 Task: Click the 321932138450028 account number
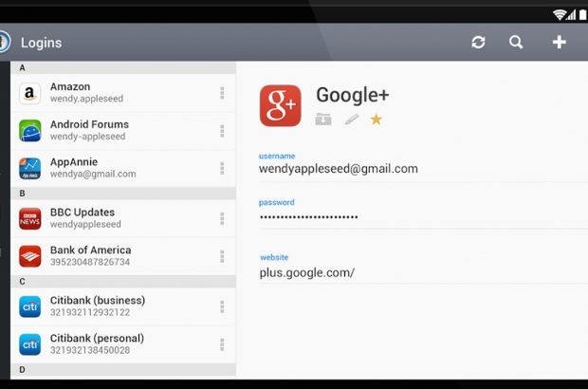pyautogui.click(x=90, y=350)
